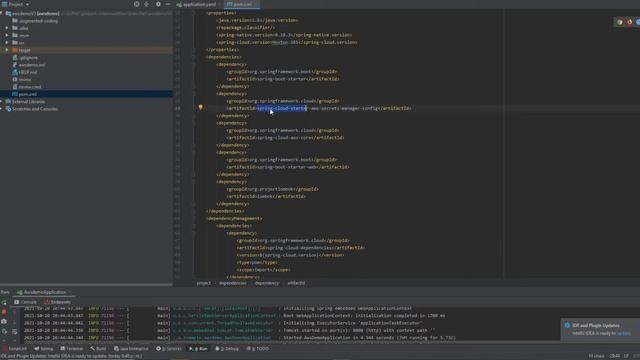
Task: Open the Services tool window
Action: click(169, 349)
